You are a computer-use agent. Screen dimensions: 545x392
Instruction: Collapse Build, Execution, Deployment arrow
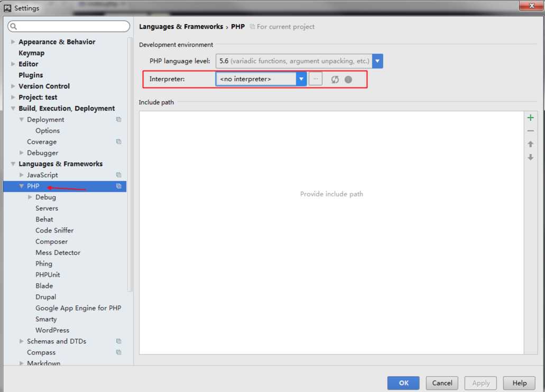click(13, 108)
